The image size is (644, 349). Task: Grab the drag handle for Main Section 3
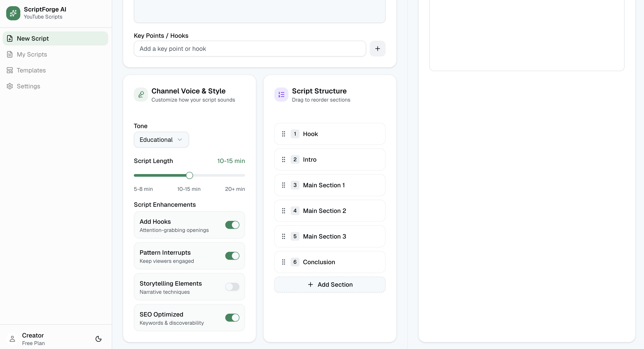point(284,236)
